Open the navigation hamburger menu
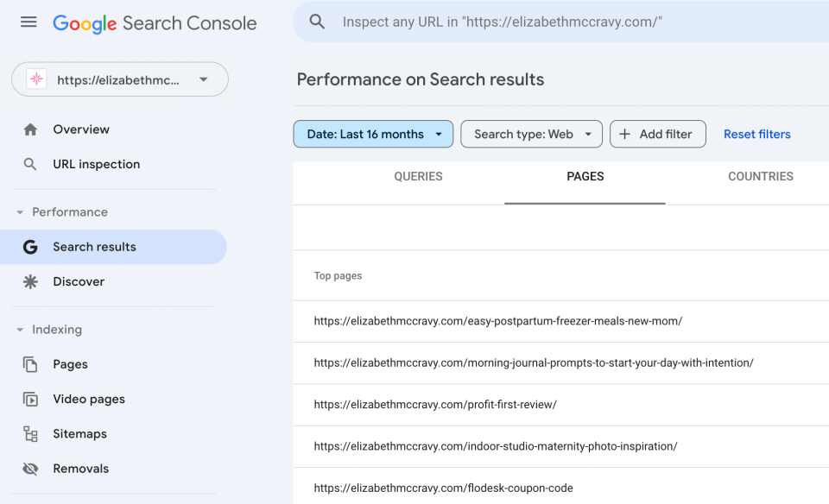The image size is (829, 504). click(x=28, y=22)
